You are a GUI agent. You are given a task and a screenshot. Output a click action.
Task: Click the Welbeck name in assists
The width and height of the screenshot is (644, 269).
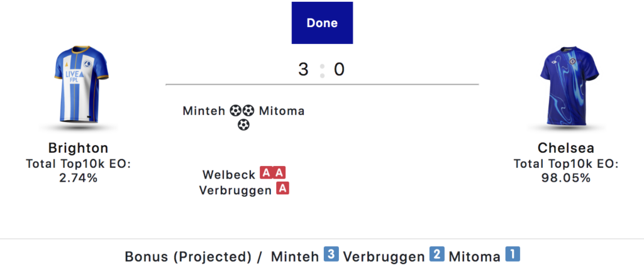tap(229, 175)
